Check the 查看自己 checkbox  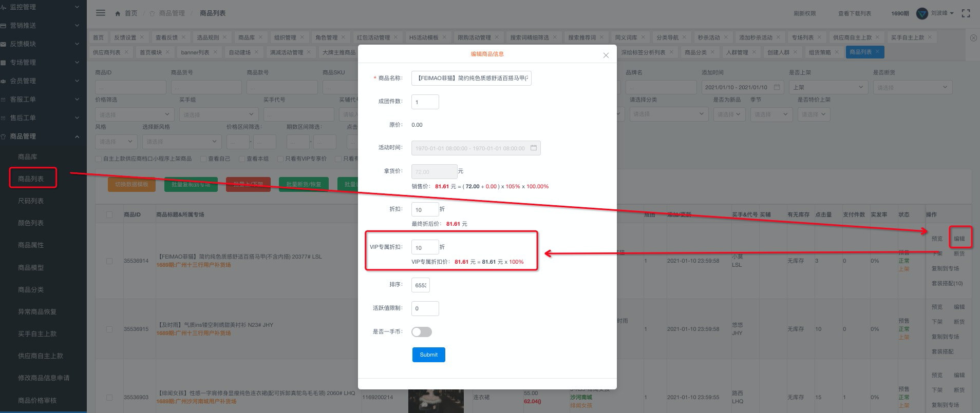click(x=203, y=159)
